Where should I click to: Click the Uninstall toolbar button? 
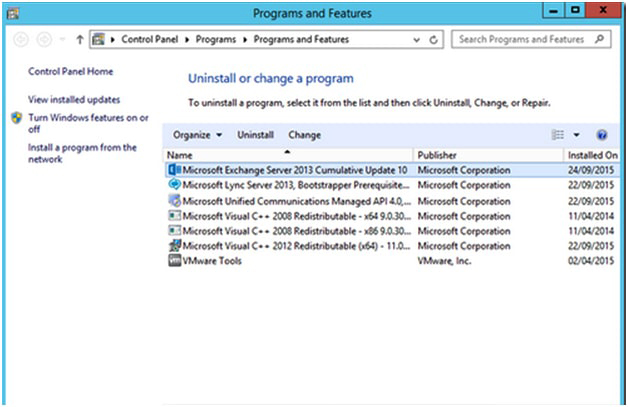coord(256,135)
